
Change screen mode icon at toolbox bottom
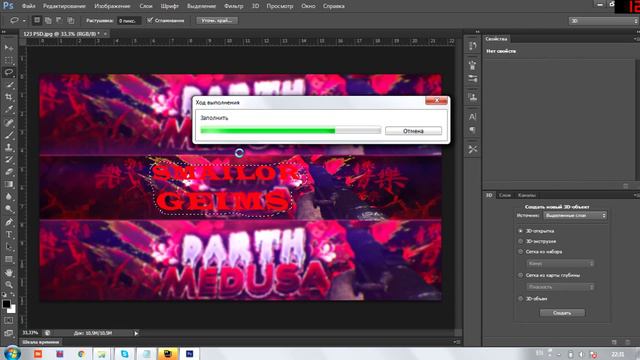[x=9, y=333]
